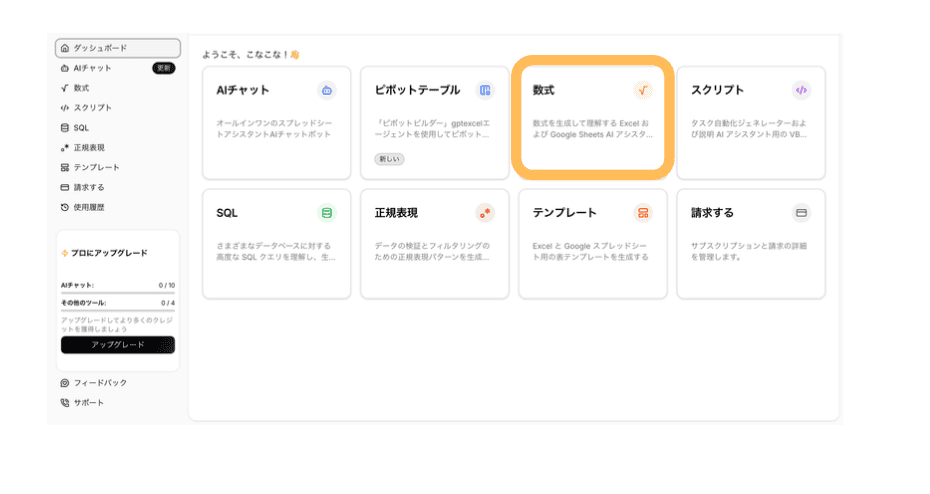Click the square root icon on 数式 card
This screenshot has width=930, height=494.
(642, 91)
